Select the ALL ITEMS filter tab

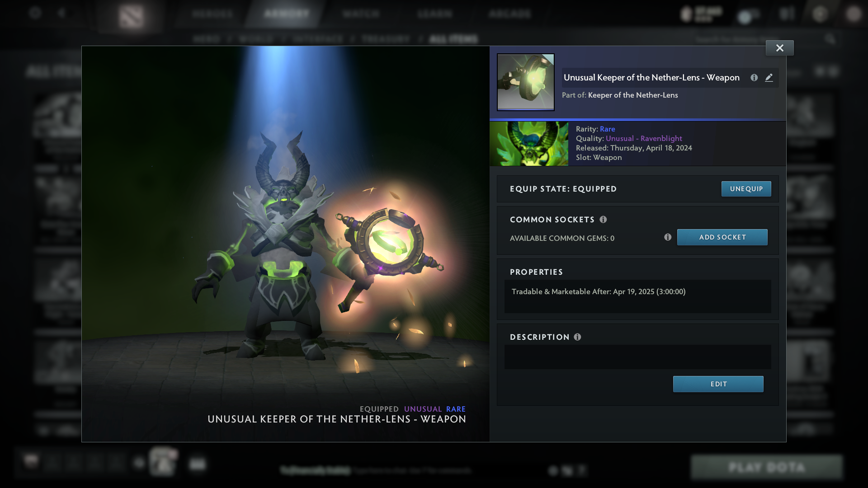pyautogui.click(x=454, y=39)
